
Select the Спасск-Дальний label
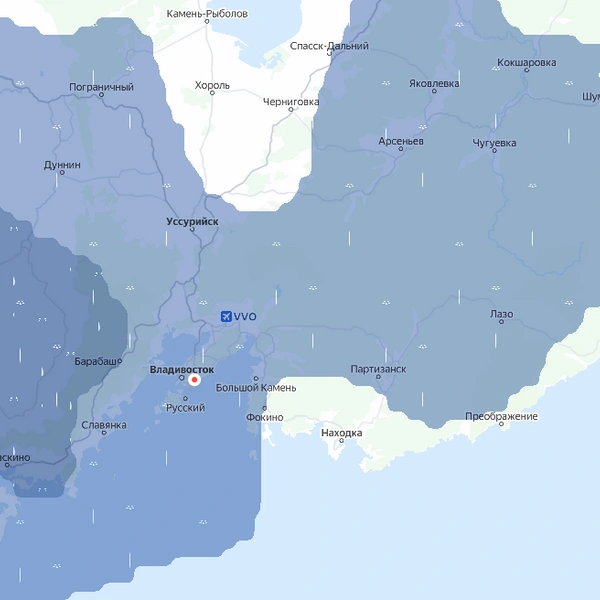click(x=329, y=46)
